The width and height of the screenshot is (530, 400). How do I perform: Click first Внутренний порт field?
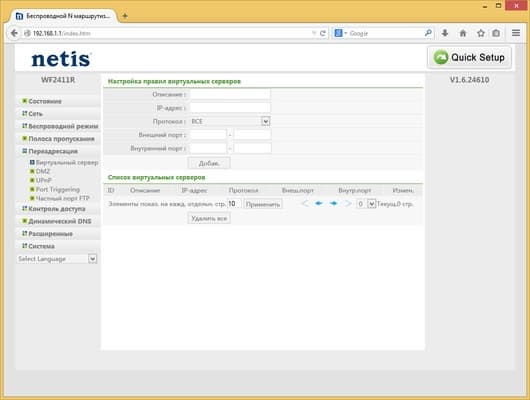pos(208,148)
